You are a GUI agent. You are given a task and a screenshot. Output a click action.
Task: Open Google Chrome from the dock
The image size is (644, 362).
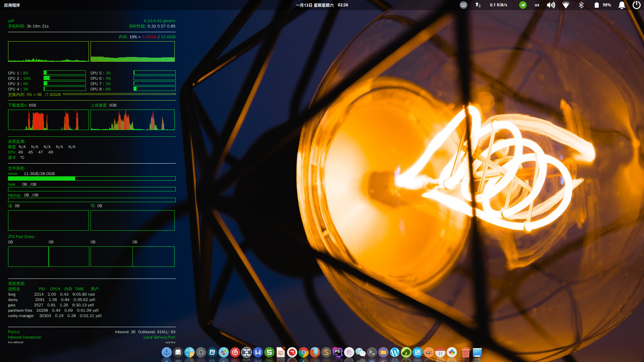[x=303, y=352]
